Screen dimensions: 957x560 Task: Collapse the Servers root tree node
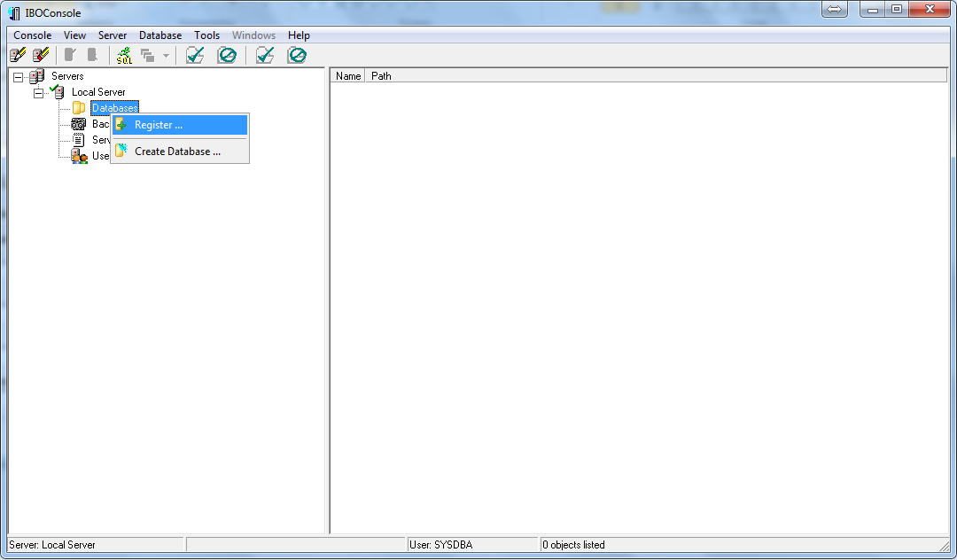[19, 77]
